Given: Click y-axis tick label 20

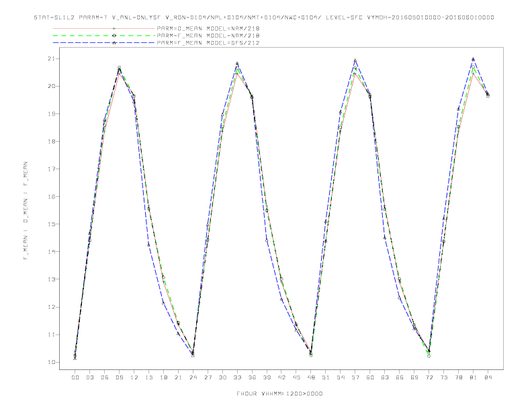Looking at the screenshot, I should (52, 86).
